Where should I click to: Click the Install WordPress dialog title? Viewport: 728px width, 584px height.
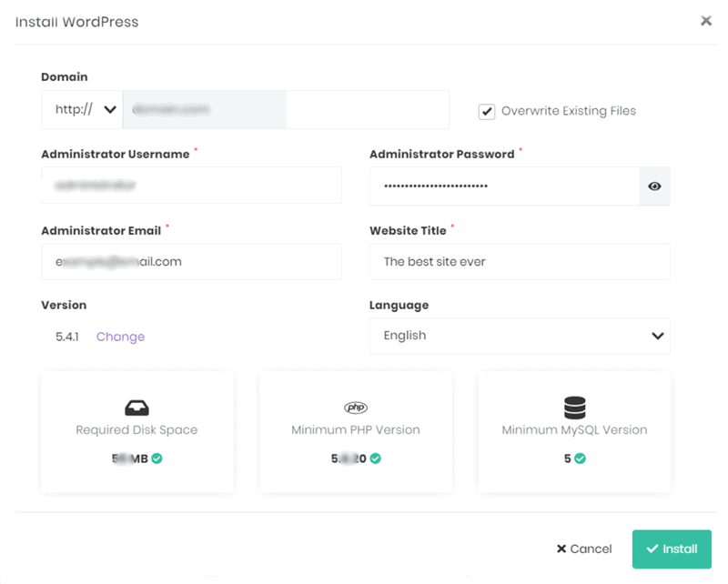point(76,22)
